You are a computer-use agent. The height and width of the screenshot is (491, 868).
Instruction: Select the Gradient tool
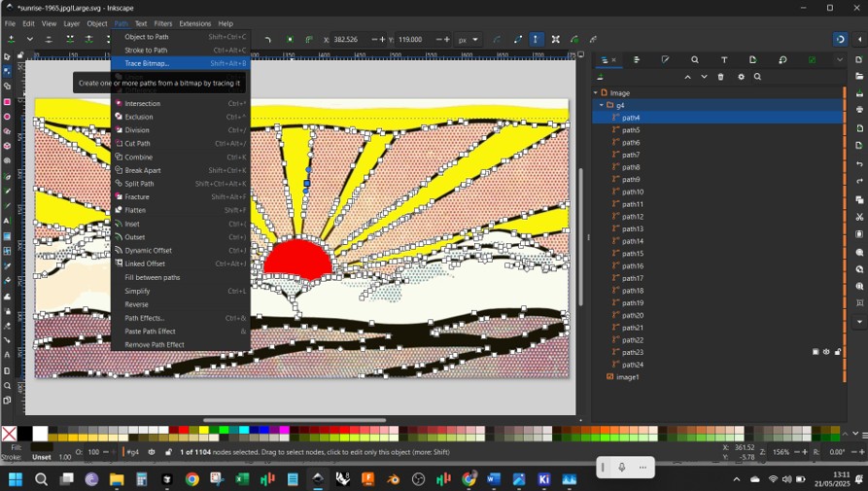tap(7, 236)
